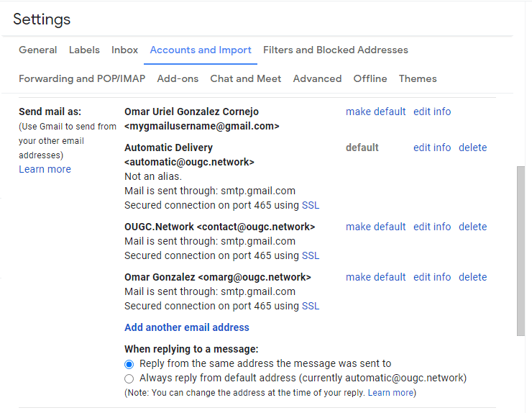
Task: Edit info for automatic@ougc.network
Action: pos(432,147)
